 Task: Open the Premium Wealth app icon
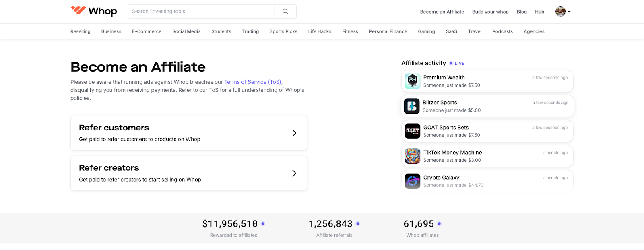412,81
